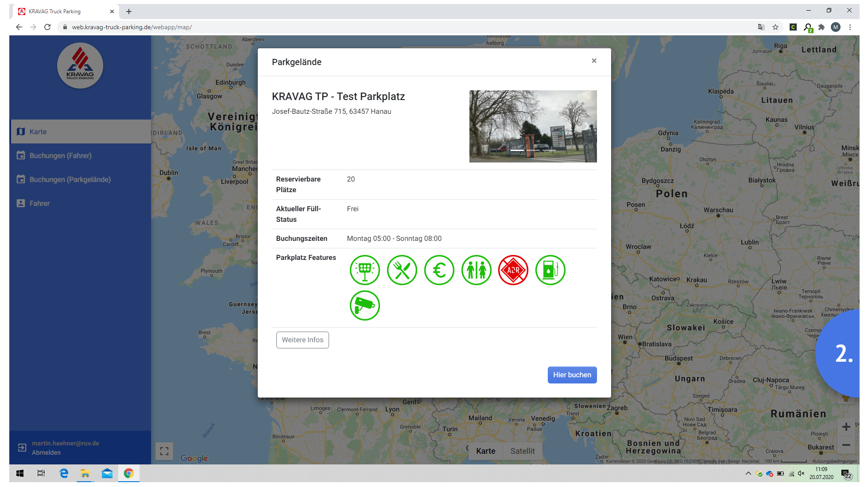Close the Parkgelände dialog
868x487 pixels.
(x=594, y=61)
